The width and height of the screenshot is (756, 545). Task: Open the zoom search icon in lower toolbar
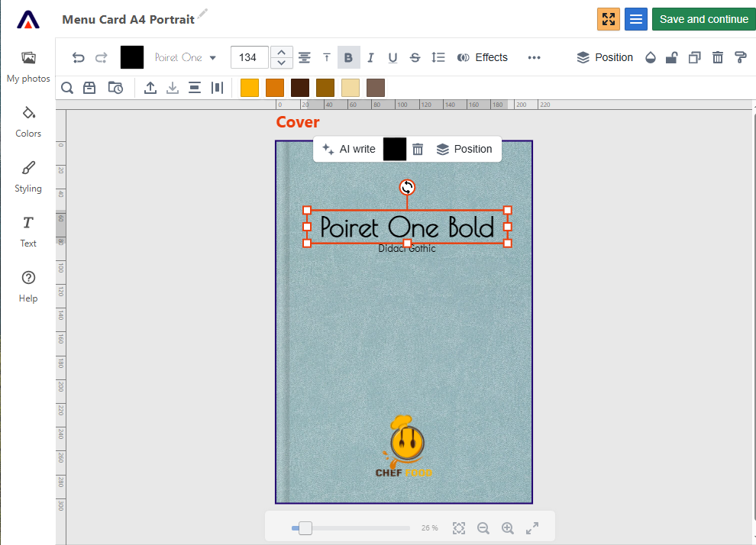66,87
